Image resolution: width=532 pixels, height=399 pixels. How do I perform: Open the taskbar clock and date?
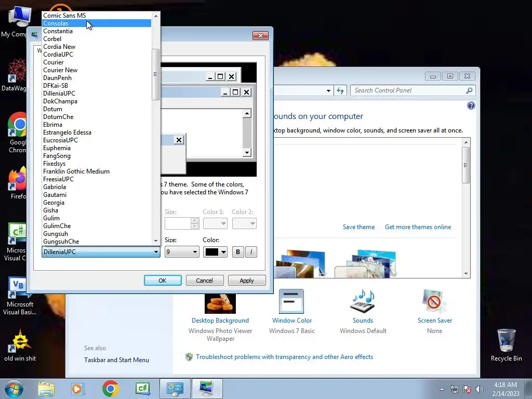click(x=506, y=389)
